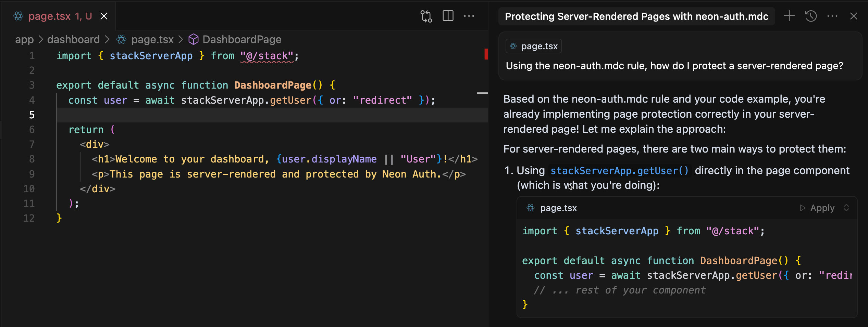
Task: Start a new chat with the plus icon
Action: point(789,16)
